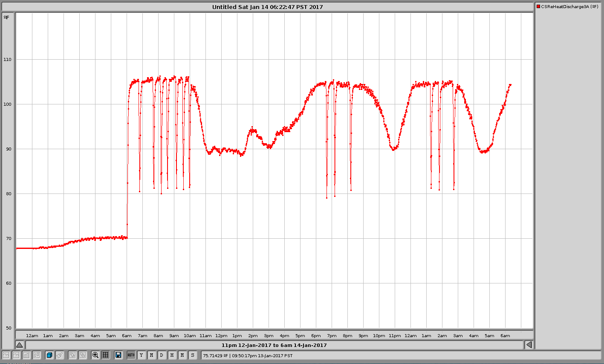Click the left-pointing triangle at the date bar's end
The height and width of the screenshot is (364, 604).
point(529,345)
